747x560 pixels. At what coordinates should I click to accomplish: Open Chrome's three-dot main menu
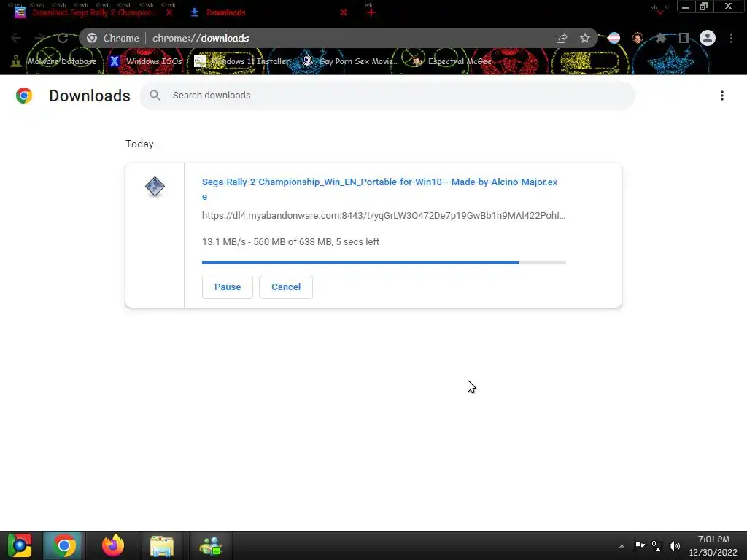[731, 38]
